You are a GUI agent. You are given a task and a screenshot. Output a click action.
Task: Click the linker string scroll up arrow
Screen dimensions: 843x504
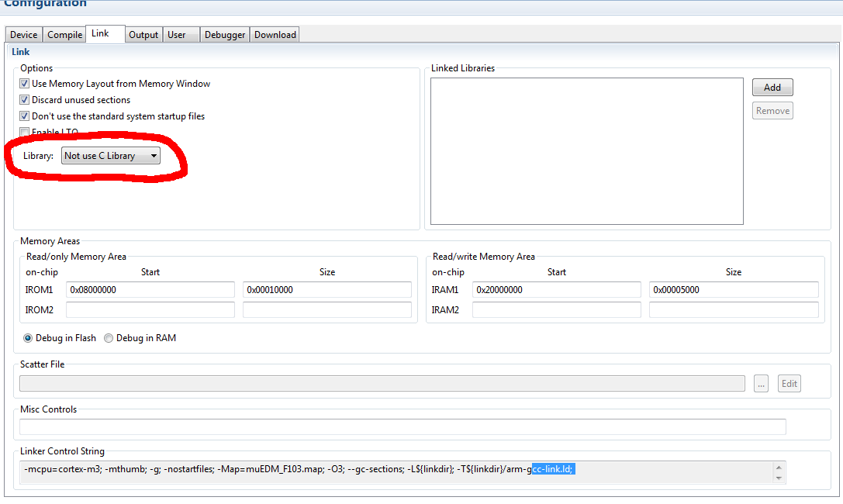coord(779,467)
